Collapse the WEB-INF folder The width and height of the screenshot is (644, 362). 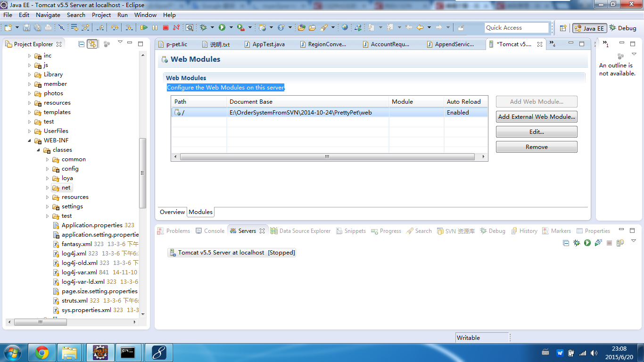click(29, 140)
